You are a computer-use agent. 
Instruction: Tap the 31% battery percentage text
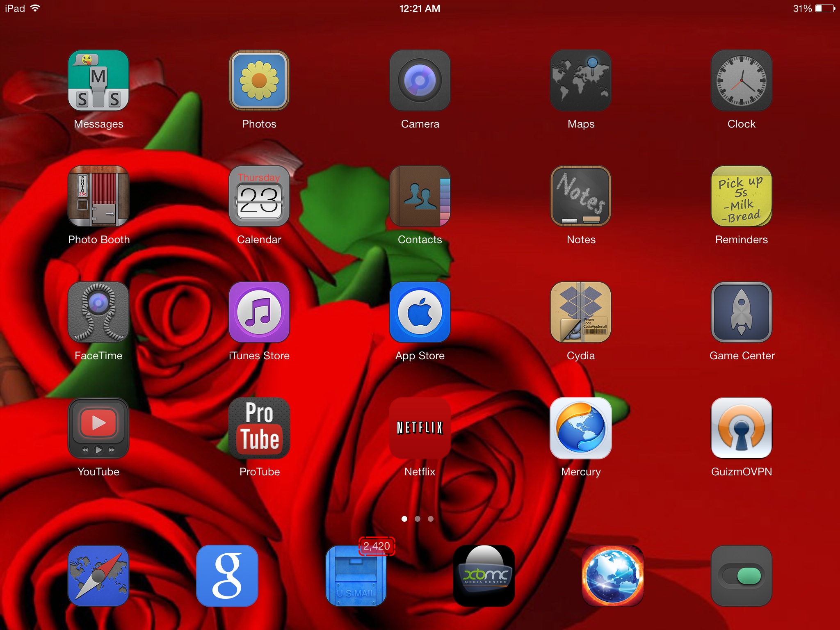[802, 9]
